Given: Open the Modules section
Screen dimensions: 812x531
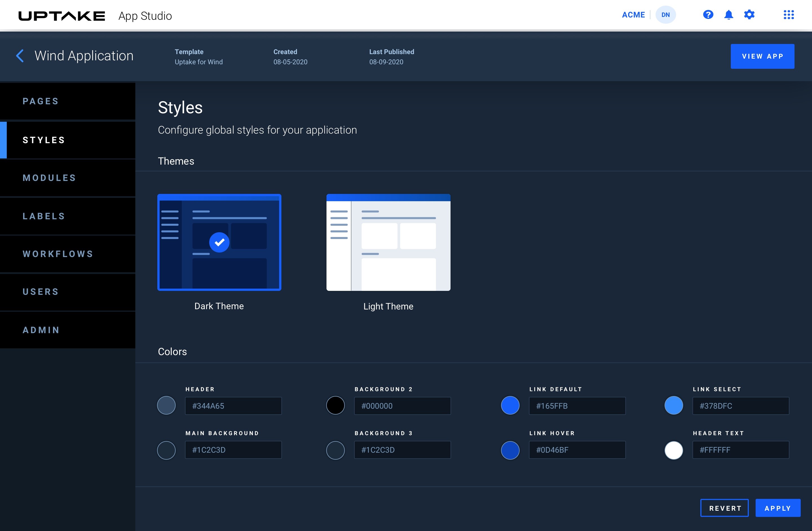Looking at the screenshot, I should pos(68,178).
